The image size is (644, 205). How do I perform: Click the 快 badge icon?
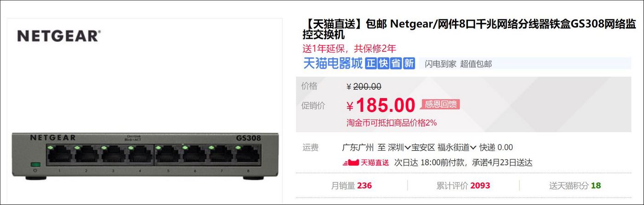(384, 64)
